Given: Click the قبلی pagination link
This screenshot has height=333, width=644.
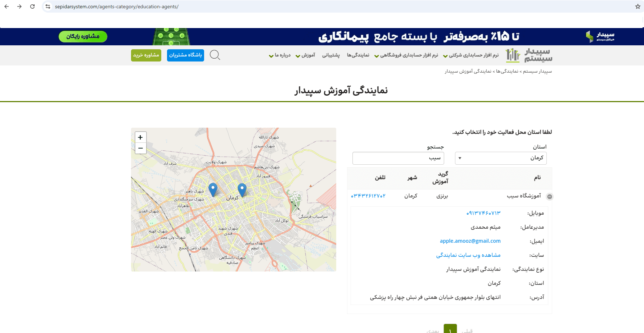Looking at the screenshot, I should point(467,330).
